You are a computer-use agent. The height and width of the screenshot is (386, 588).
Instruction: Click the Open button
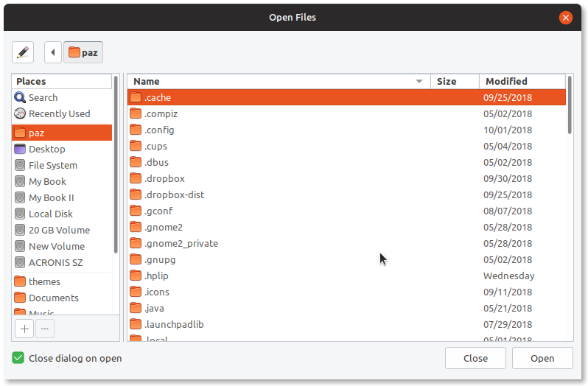click(542, 358)
